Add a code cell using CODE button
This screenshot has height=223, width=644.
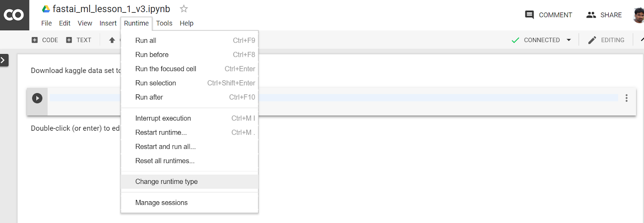45,40
